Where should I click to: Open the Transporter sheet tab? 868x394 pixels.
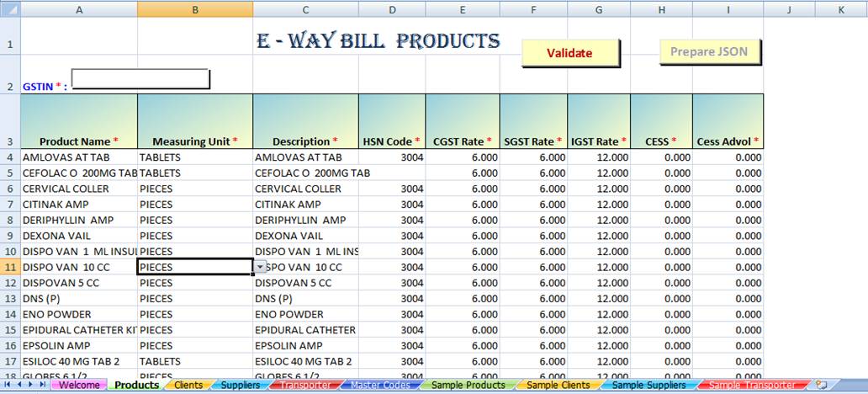coord(305,385)
